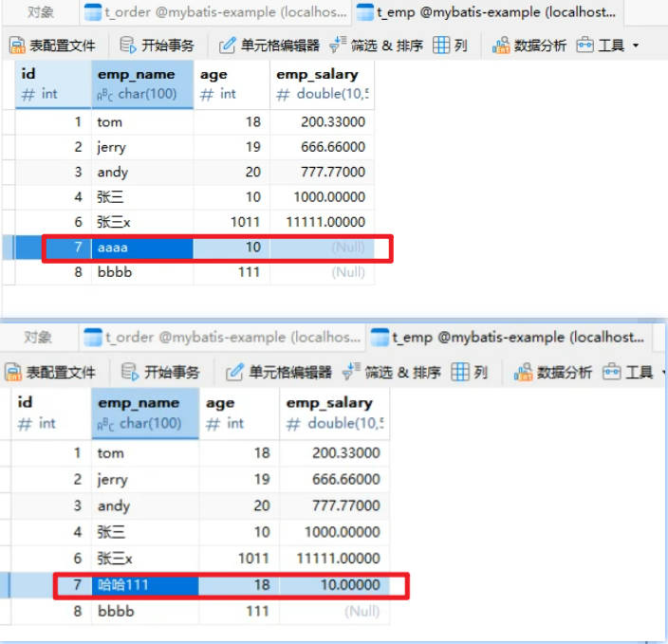
Task: Select id column header in top window
Action: [53, 84]
